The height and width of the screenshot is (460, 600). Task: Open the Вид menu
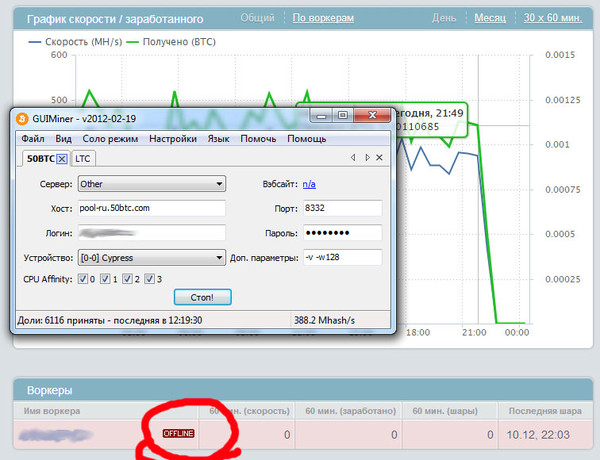click(x=64, y=139)
